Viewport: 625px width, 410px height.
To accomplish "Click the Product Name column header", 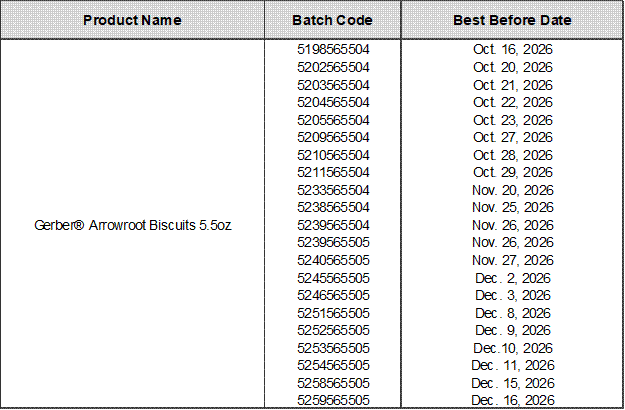I will click(133, 20).
